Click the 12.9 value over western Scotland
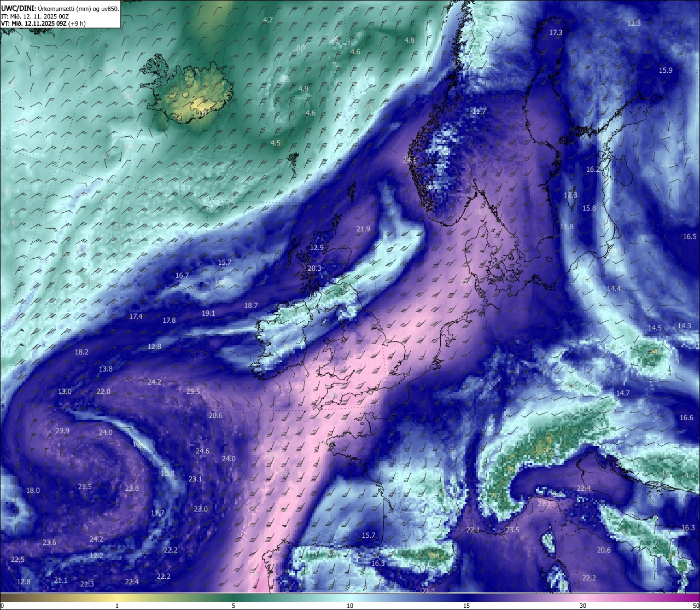 pyautogui.click(x=317, y=248)
